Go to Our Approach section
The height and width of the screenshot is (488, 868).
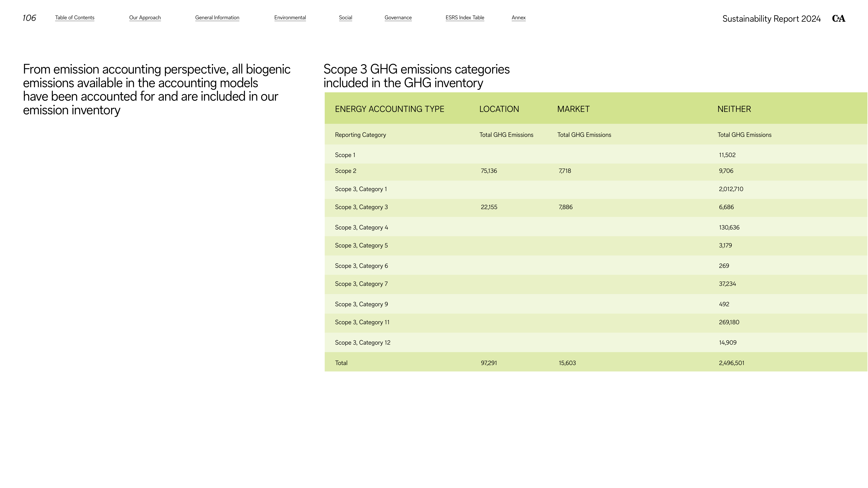click(x=145, y=18)
